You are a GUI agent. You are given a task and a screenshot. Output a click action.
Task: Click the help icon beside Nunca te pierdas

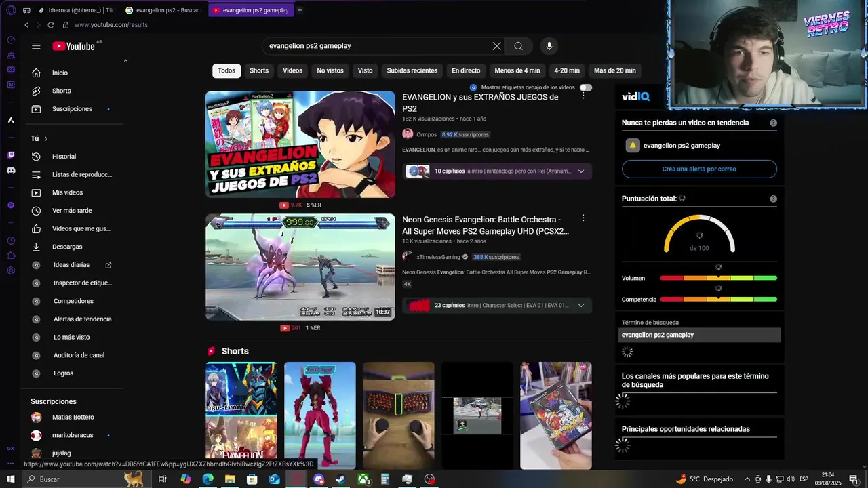pos(773,123)
